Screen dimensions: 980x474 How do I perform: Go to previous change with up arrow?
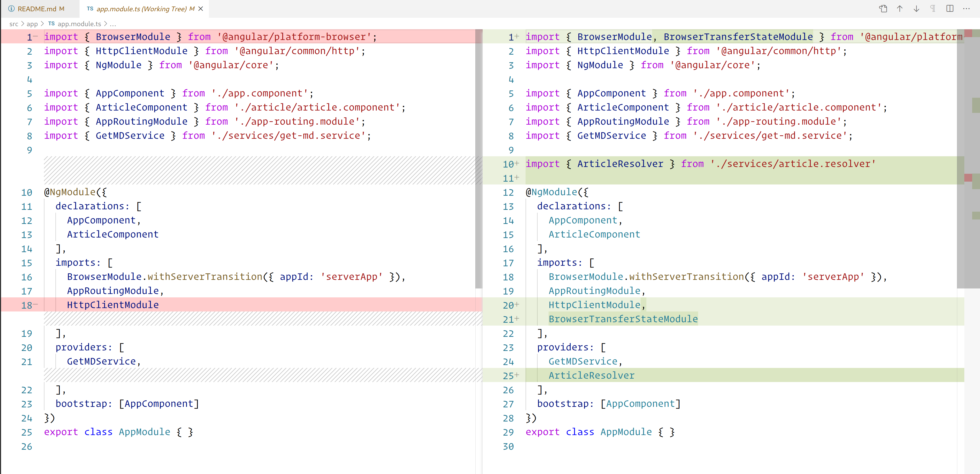pyautogui.click(x=900, y=8)
